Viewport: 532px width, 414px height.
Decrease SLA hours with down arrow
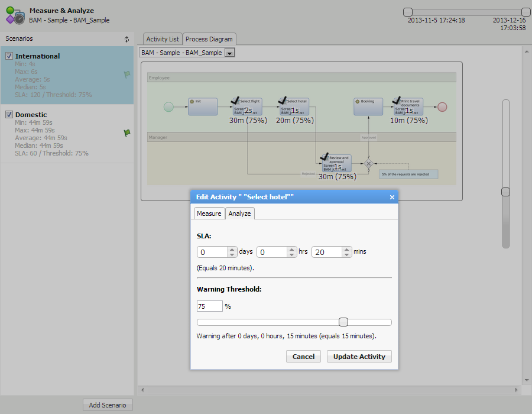coord(291,254)
